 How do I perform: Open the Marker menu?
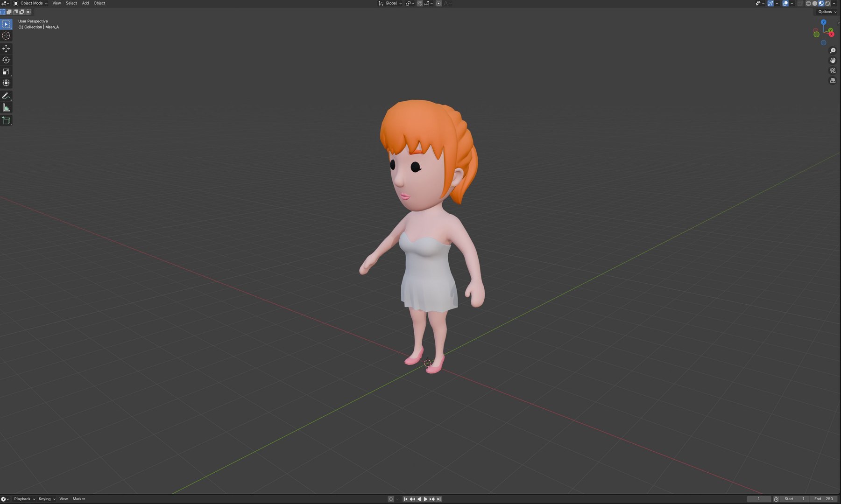tap(79, 499)
